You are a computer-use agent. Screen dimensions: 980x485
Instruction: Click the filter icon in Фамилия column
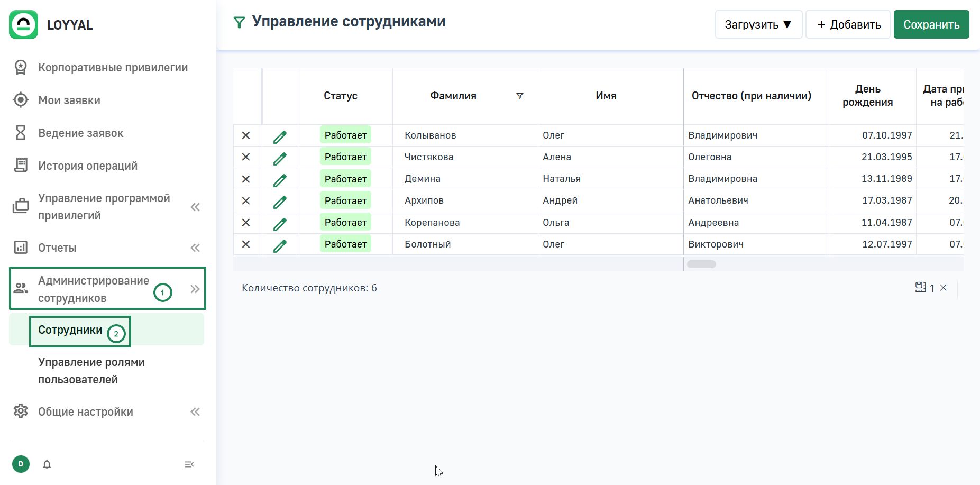pos(519,96)
